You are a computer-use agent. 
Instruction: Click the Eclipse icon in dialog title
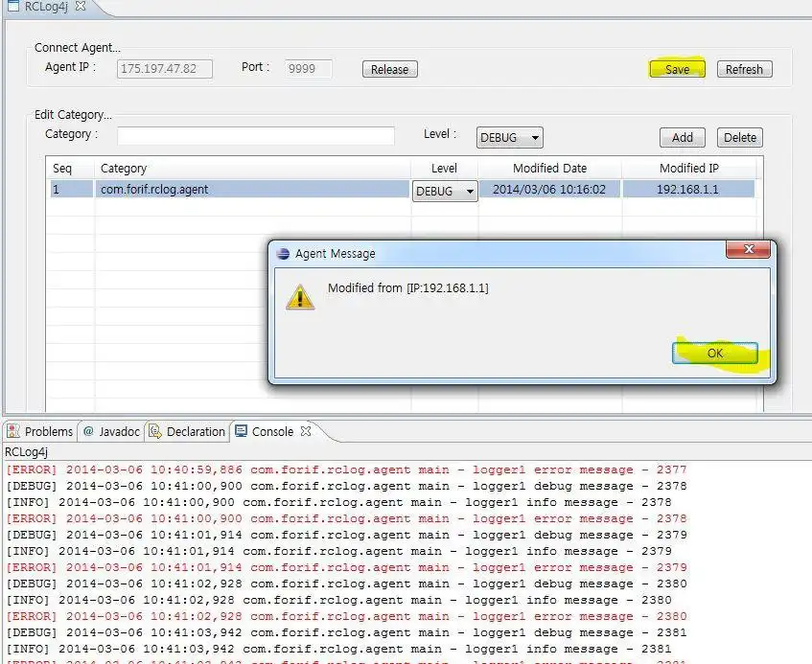pyautogui.click(x=283, y=254)
